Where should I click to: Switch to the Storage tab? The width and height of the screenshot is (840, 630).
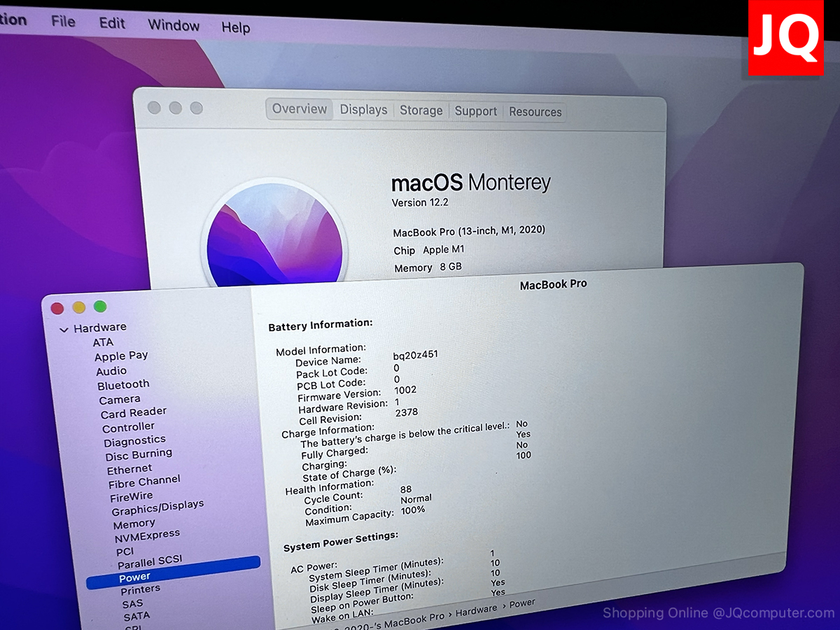click(x=421, y=111)
